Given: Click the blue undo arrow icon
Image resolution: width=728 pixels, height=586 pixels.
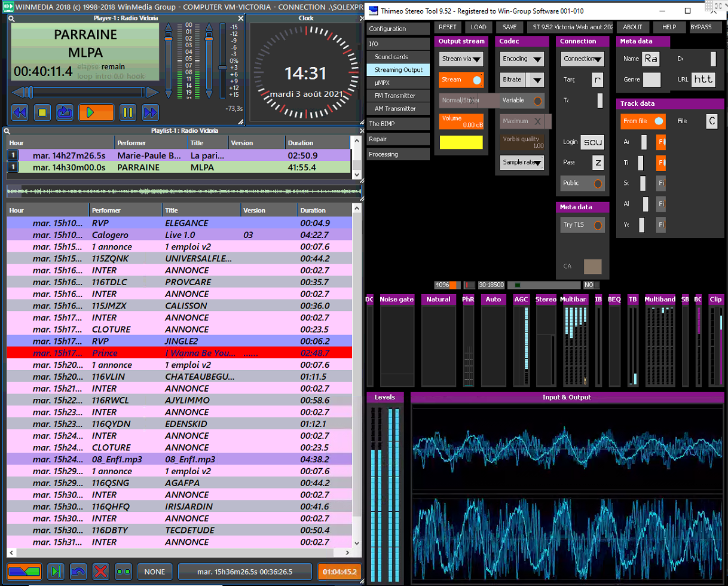Looking at the screenshot, I should point(78,571).
